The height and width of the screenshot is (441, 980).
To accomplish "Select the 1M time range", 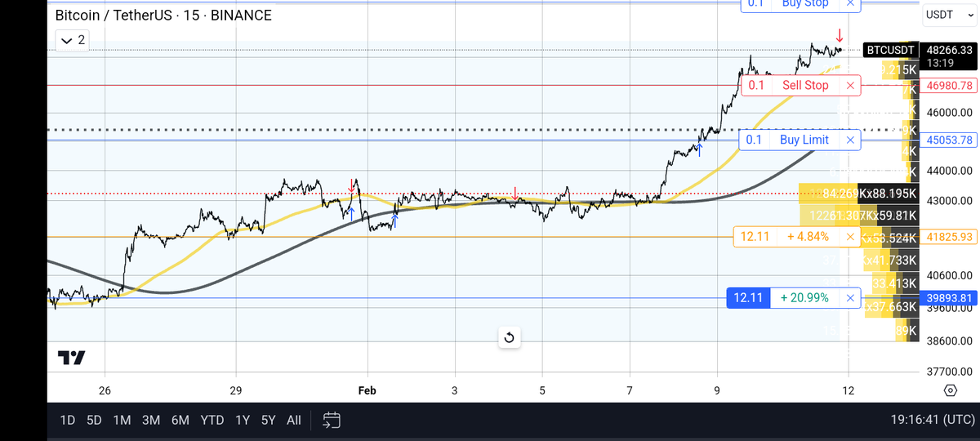I will point(122,421).
